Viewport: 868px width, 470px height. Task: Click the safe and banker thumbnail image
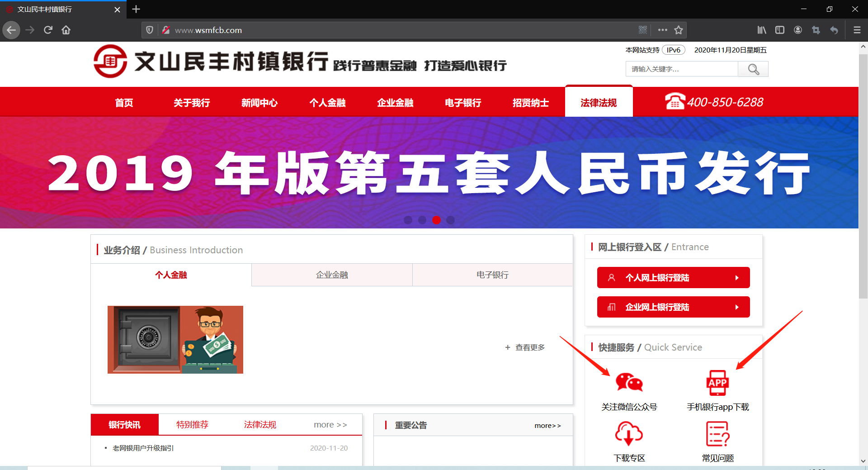pos(175,340)
